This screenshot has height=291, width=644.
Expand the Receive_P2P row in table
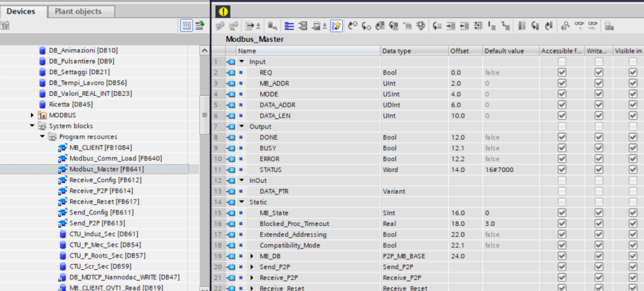click(x=252, y=277)
